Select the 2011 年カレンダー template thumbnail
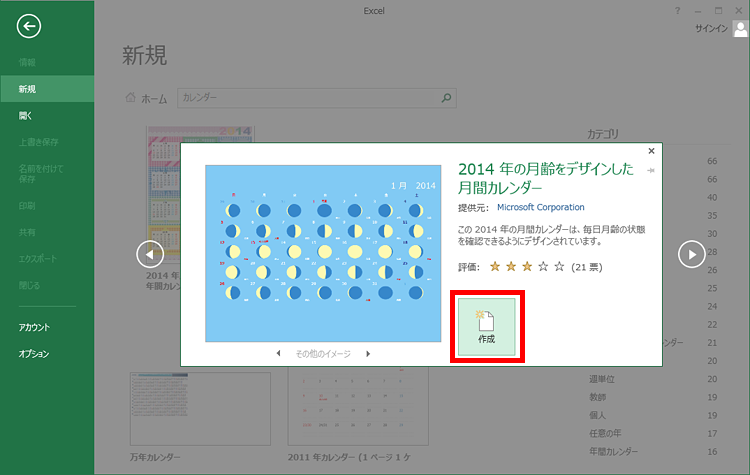The image size is (750, 475). point(358,407)
